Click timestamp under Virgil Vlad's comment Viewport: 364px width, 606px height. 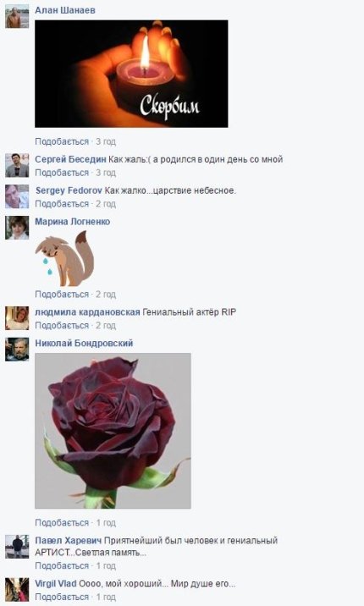(106, 597)
